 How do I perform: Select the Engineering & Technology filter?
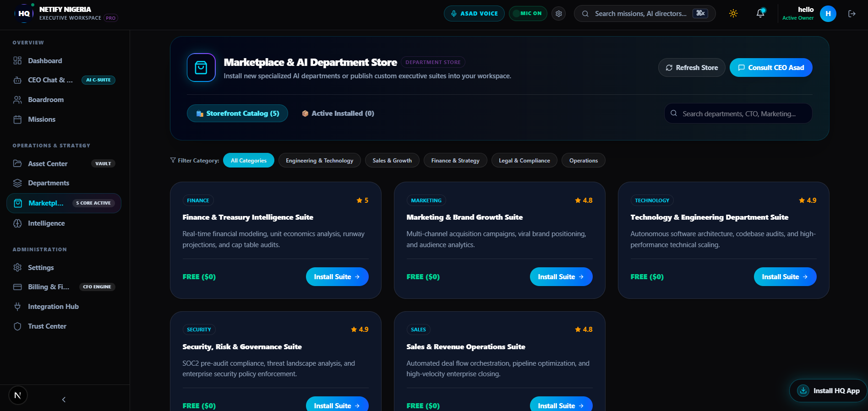[319, 161]
